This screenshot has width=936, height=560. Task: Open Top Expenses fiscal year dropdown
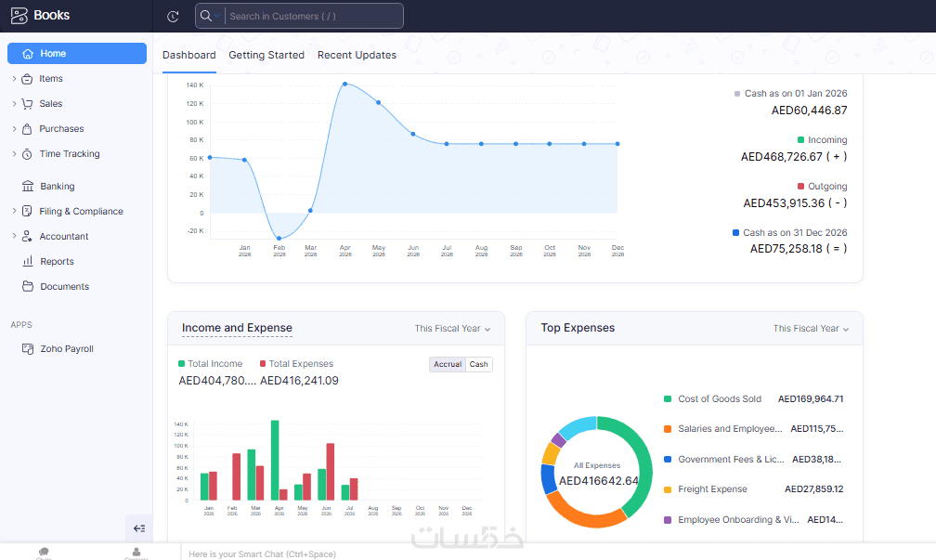coord(811,329)
